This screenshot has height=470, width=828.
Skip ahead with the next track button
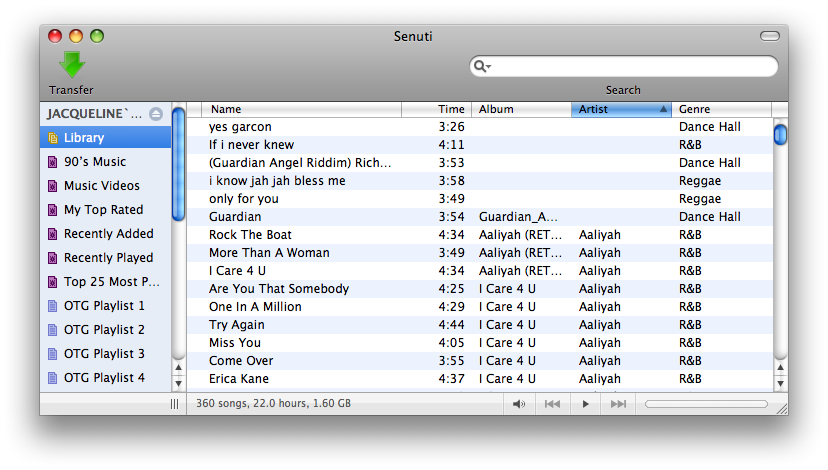click(618, 404)
